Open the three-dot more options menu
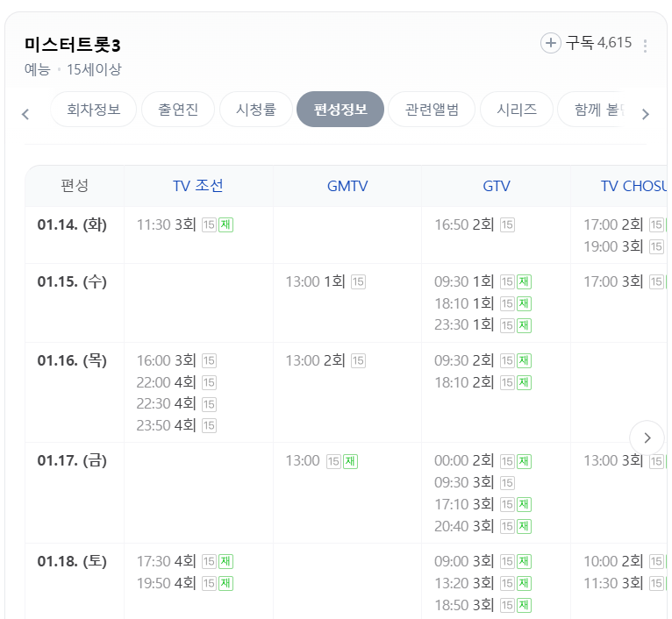 pos(645,46)
